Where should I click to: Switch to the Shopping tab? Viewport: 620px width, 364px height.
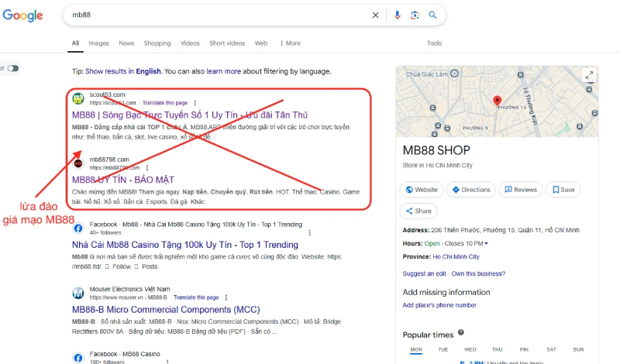(157, 43)
